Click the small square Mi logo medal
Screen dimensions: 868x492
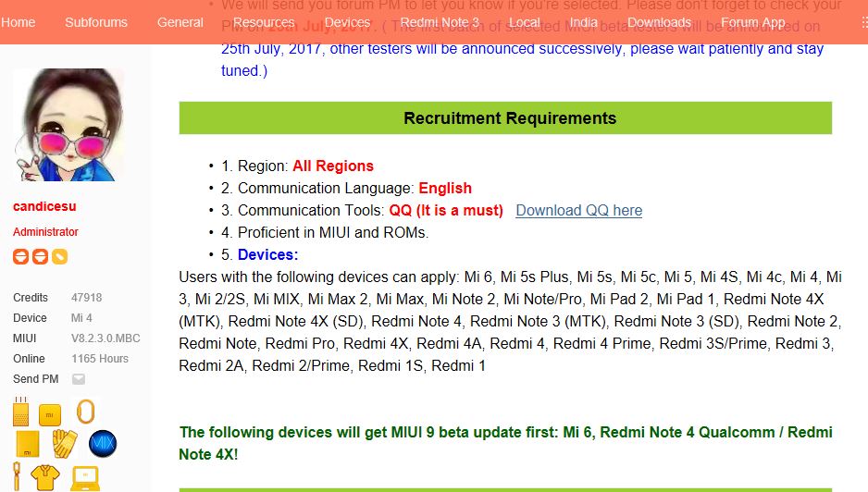50,414
